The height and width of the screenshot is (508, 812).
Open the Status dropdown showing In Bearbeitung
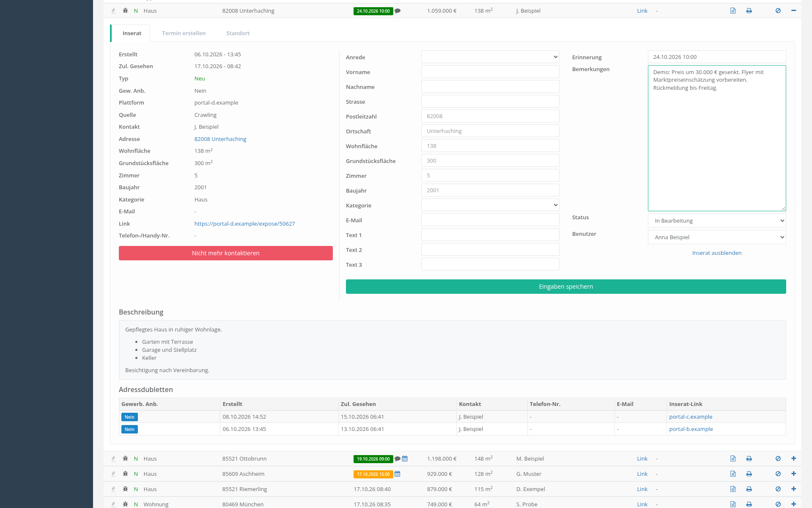(x=717, y=221)
